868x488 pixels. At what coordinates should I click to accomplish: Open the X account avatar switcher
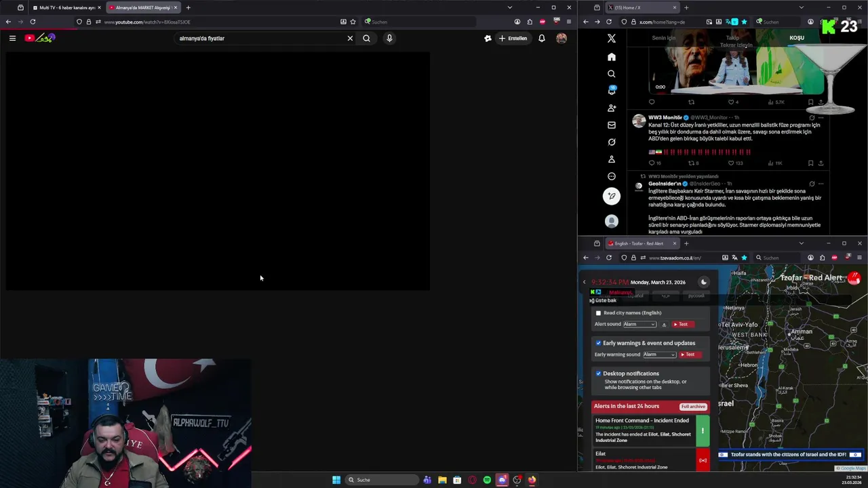(x=612, y=221)
